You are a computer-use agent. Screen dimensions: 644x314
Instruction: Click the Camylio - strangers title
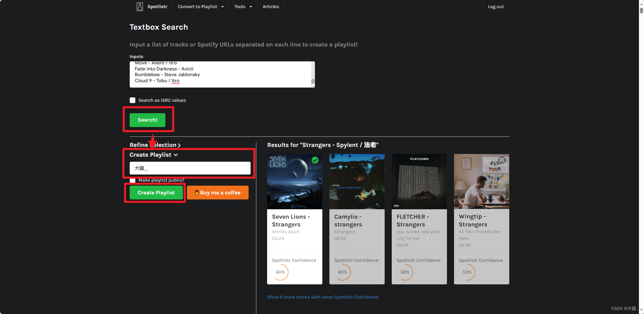click(348, 221)
